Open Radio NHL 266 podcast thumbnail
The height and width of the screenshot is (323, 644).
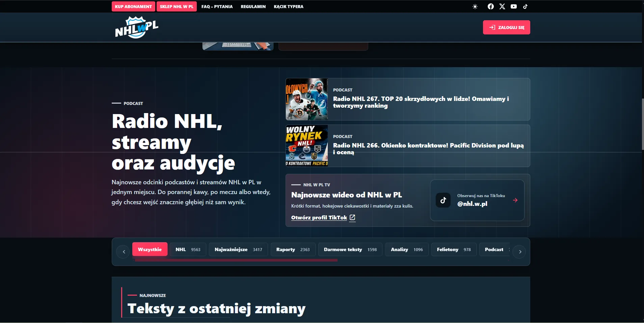pyautogui.click(x=307, y=146)
